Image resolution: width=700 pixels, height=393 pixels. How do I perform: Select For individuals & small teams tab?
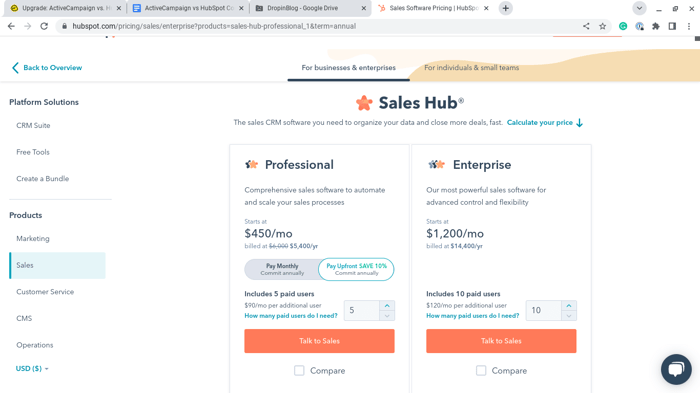(x=471, y=68)
